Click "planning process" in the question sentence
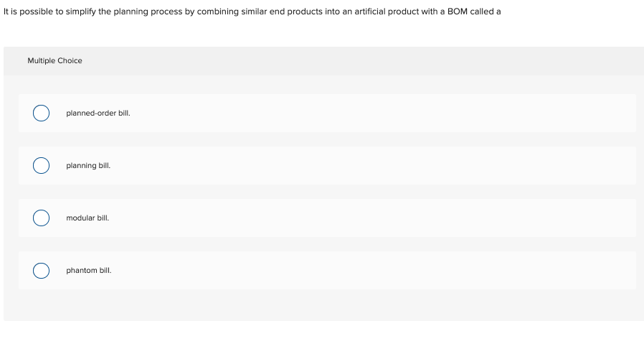 point(137,13)
